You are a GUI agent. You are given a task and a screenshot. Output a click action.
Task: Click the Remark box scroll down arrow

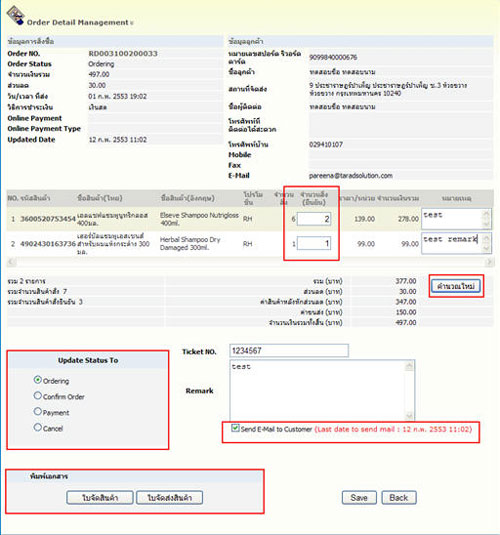tap(409, 417)
